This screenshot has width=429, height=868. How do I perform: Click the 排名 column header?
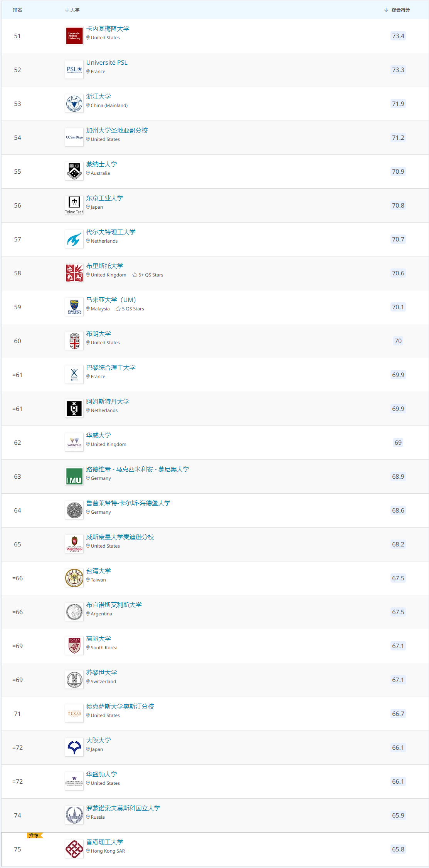pos(17,10)
